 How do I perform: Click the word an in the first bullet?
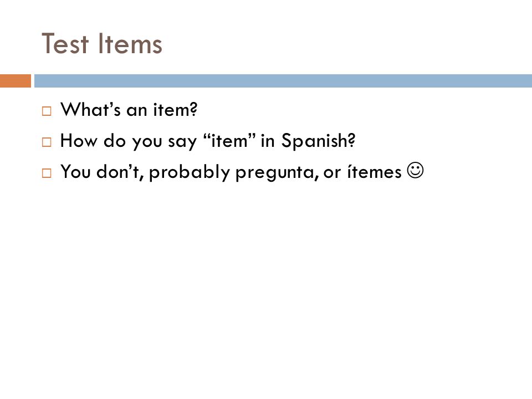click(136, 111)
